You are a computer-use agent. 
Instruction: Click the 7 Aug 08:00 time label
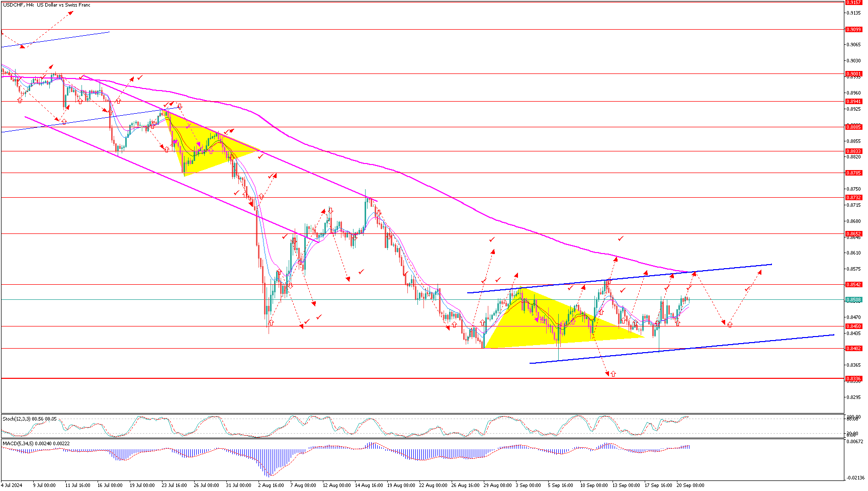(303, 485)
